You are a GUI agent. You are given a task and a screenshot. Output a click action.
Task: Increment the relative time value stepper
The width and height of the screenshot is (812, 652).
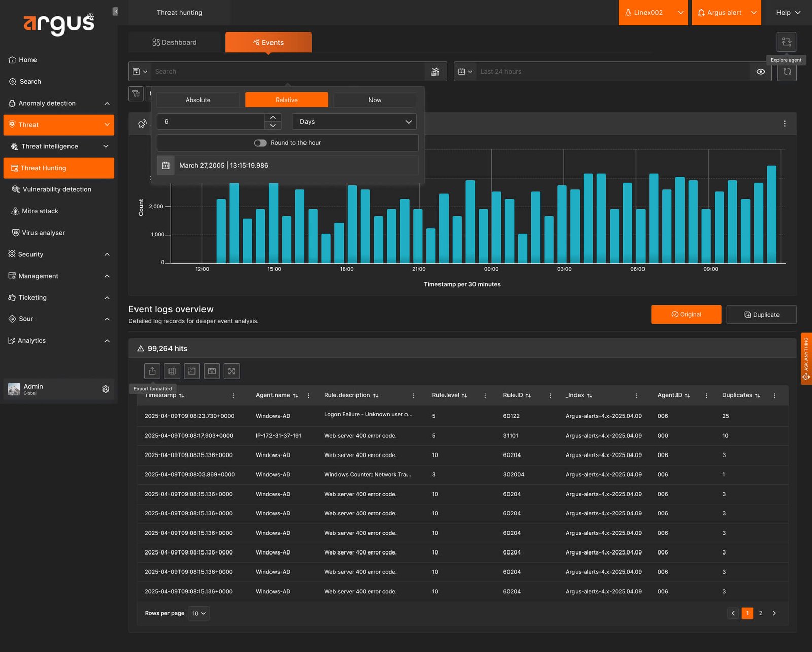coord(273,118)
